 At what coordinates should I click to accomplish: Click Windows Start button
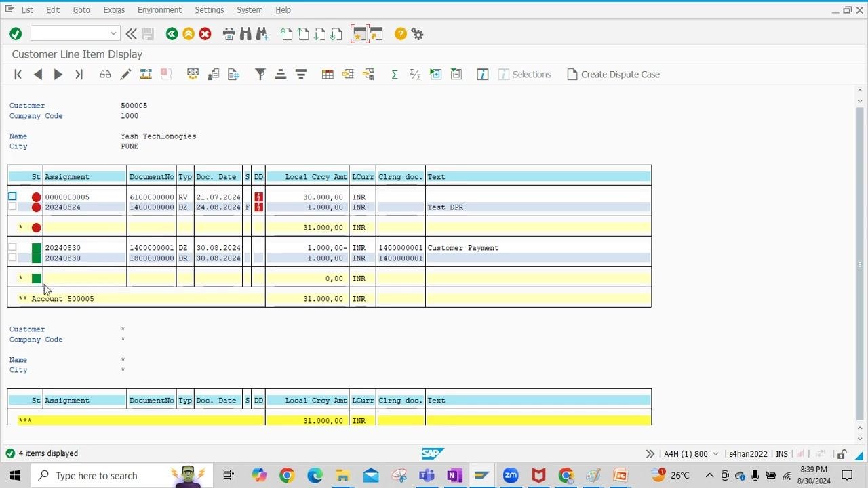coord(15,476)
